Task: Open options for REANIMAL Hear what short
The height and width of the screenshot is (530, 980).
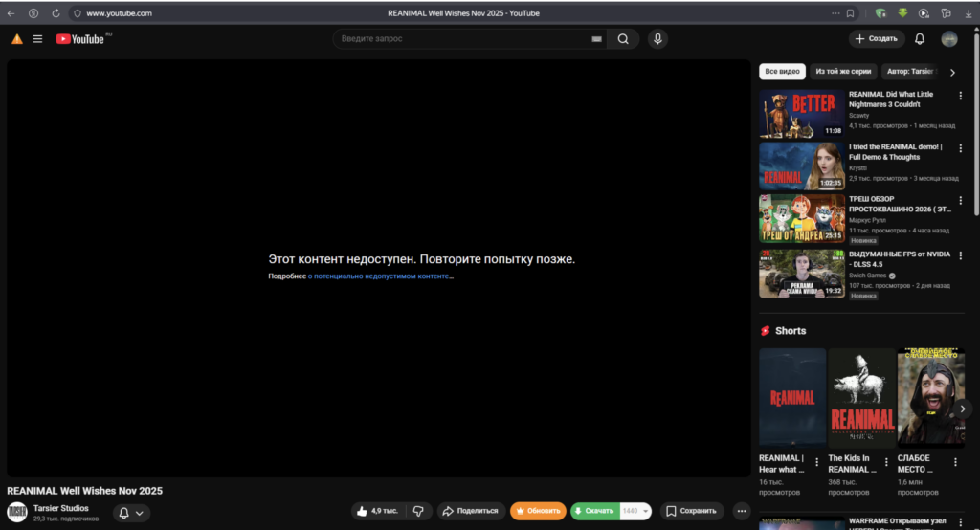Action: point(817,462)
